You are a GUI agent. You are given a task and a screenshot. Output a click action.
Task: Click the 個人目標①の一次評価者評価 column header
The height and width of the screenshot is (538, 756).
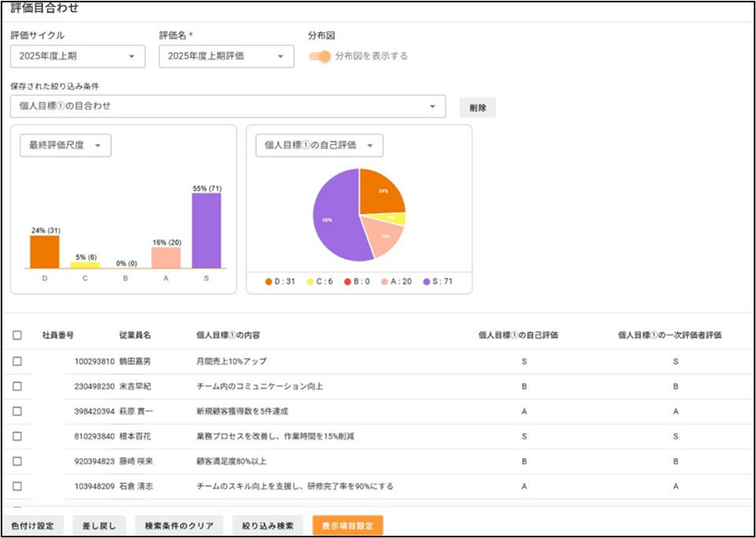(670, 334)
